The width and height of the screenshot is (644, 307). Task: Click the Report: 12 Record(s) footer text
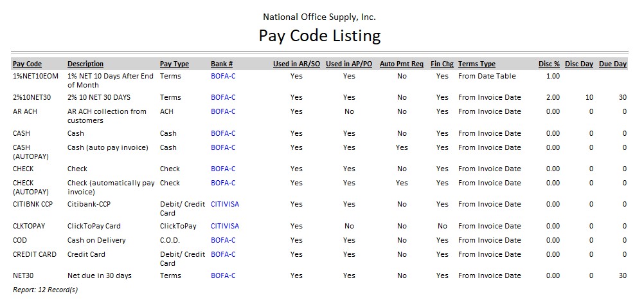[x=45, y=290]
